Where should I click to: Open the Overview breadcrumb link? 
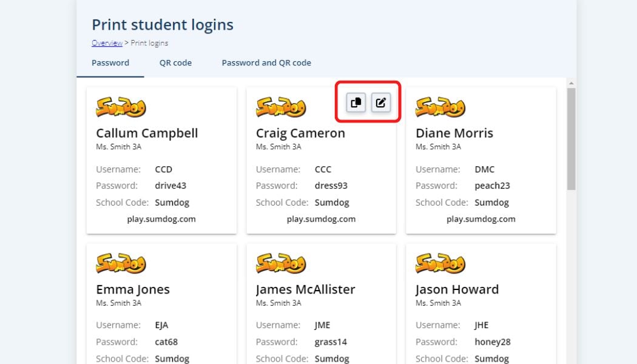point(106,42)
